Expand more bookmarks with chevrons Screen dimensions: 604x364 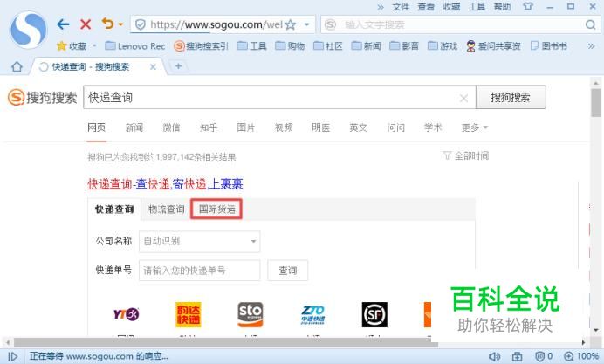tap(591, 46)
